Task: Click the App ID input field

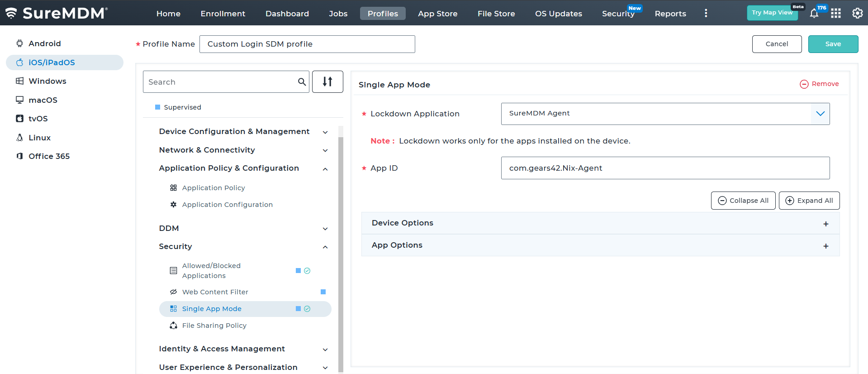Action: (x=665, y=168)
